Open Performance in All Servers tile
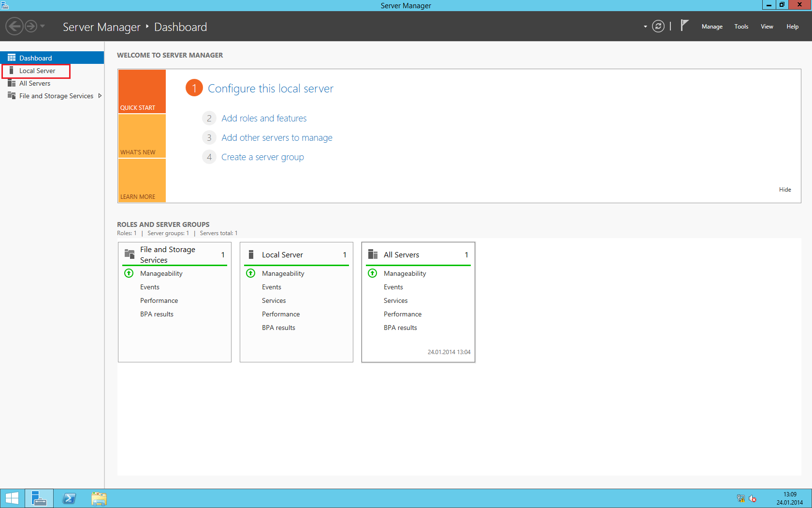Viewport: 812px width, 508px height. [x=403, y=314]
